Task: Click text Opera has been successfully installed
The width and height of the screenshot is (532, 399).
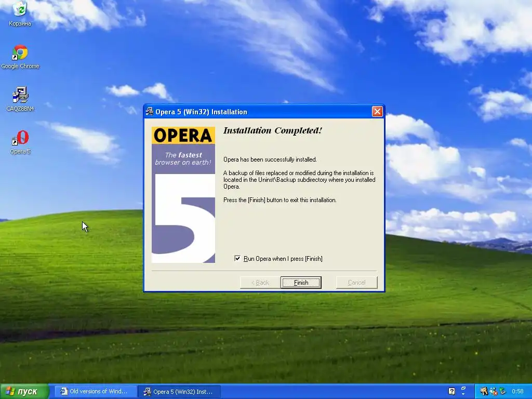Action: pyautogui.click(x=270, y=159)
